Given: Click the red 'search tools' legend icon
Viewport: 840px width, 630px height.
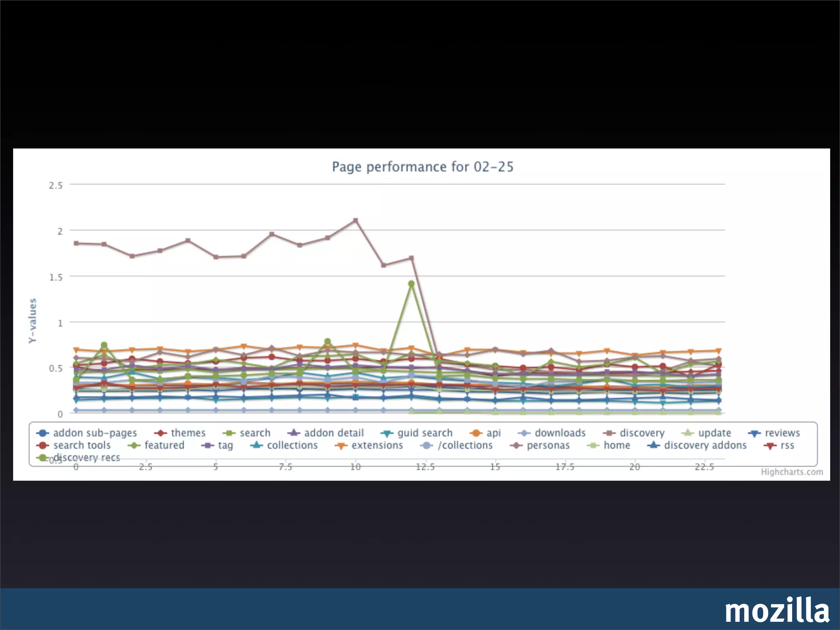Looking at the screenshot, I should click(x=43, y=445).
